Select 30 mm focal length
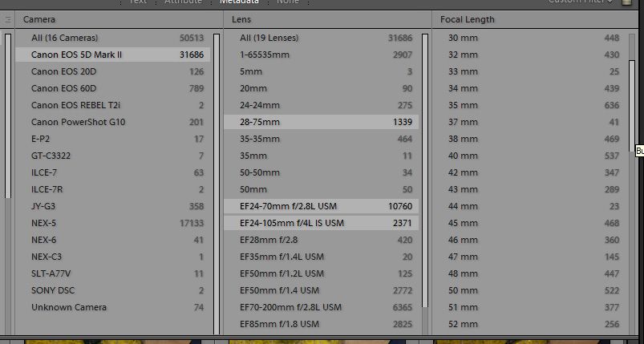Viewport: 644px width, 344px height. click(530, 38)
